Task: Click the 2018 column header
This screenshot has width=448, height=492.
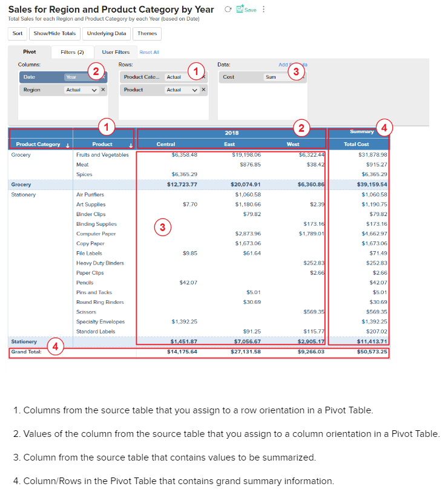Action: point(232,133)
